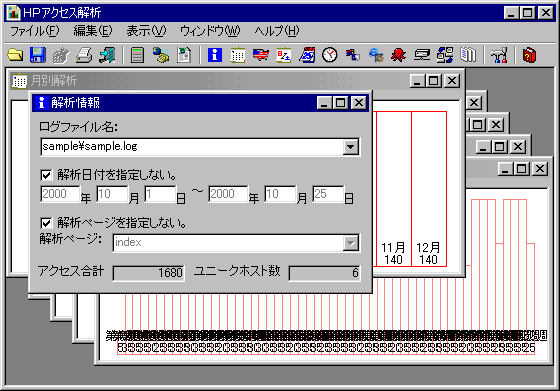Screen dimensions: 560x391
Task: Click the end day field showing 25
Action: 328,194
